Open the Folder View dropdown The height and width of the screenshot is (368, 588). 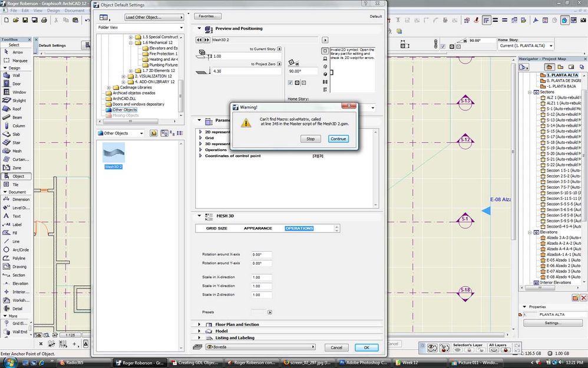(x=140, y=28)
